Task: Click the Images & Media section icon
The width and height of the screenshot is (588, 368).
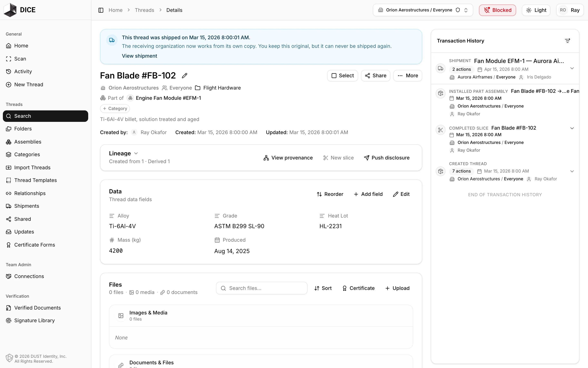Action: pos(121,316)
